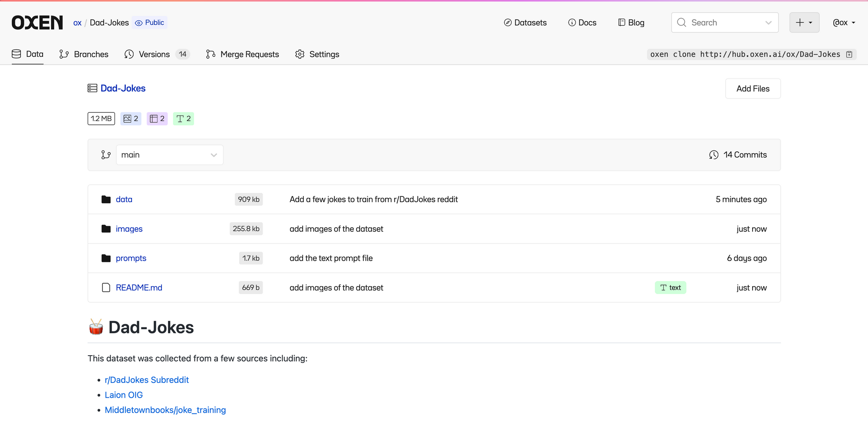Click the text file-type count badge
This screenshot has height=422, width=868.
[x=184, y=118]
